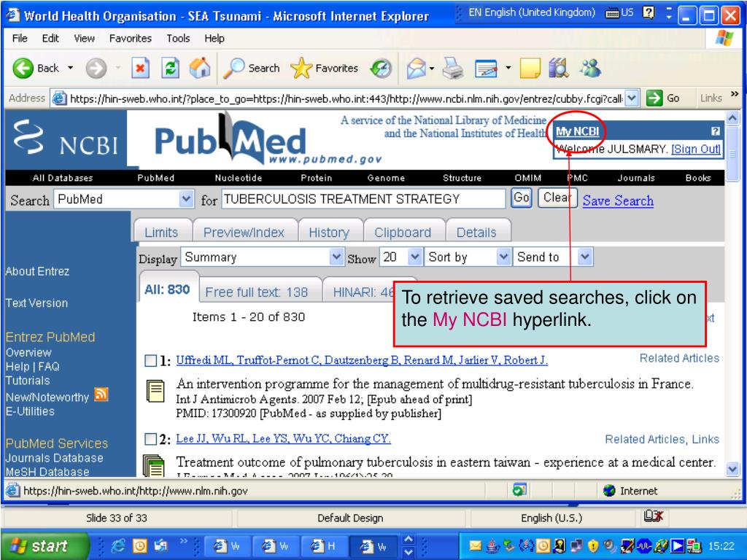Open the Search magnifier toolbar button
The image size is (747, 560).
click(252, 68)
